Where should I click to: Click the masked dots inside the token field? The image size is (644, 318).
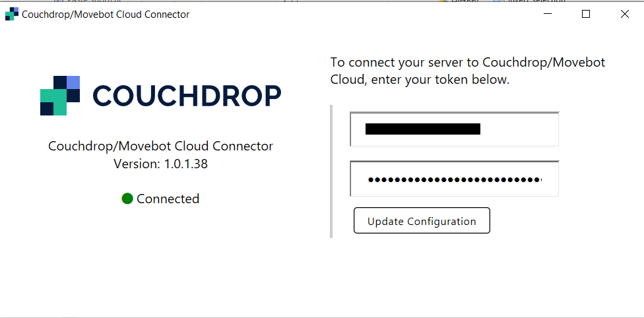454,179
